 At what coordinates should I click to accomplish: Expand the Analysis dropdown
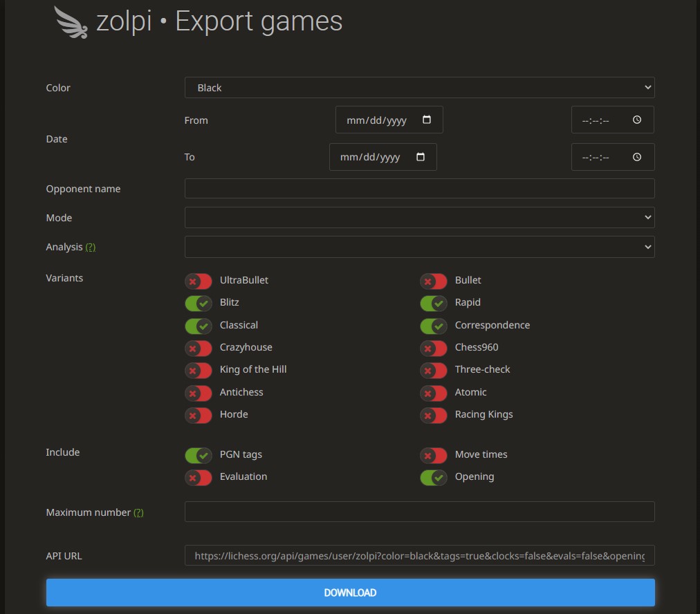pyautogui.click(x=419, y=247)
